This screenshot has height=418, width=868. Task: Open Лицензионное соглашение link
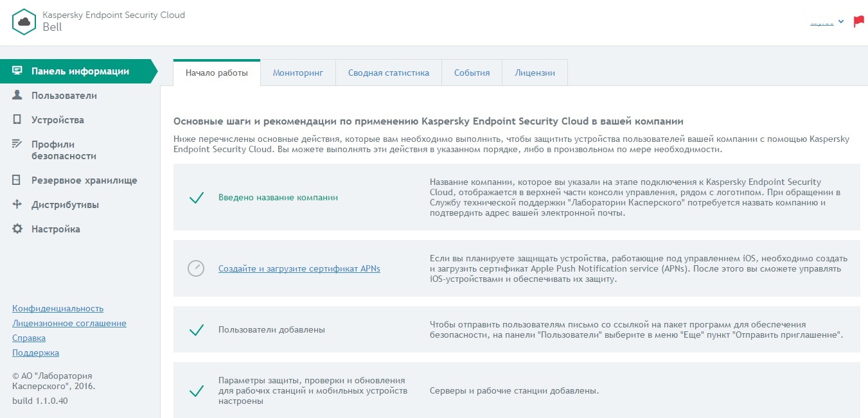point(69,324)
